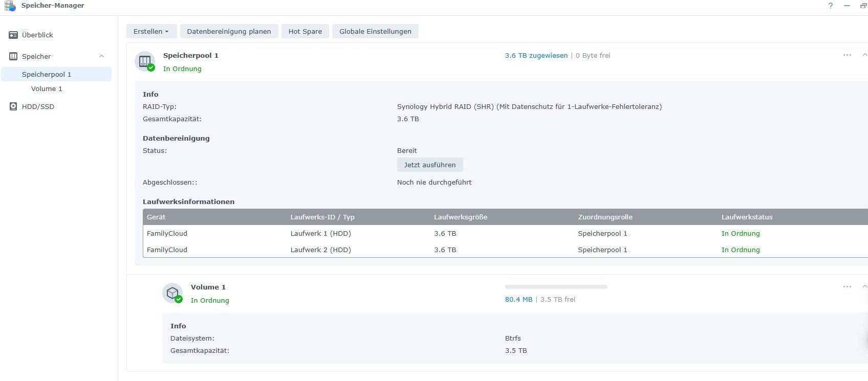The width and height of the screenshot is (868, 381).
Task: Collapse the Speicher section in sidebar
Action: (101, 56)
